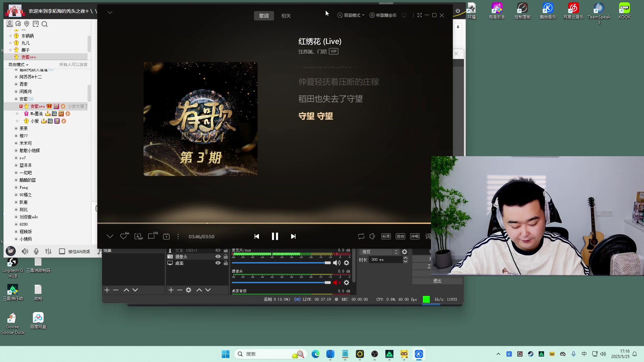Select the 东锅锅 user in the list
This screenshot has width=644, height=362.
coord(28,36)
